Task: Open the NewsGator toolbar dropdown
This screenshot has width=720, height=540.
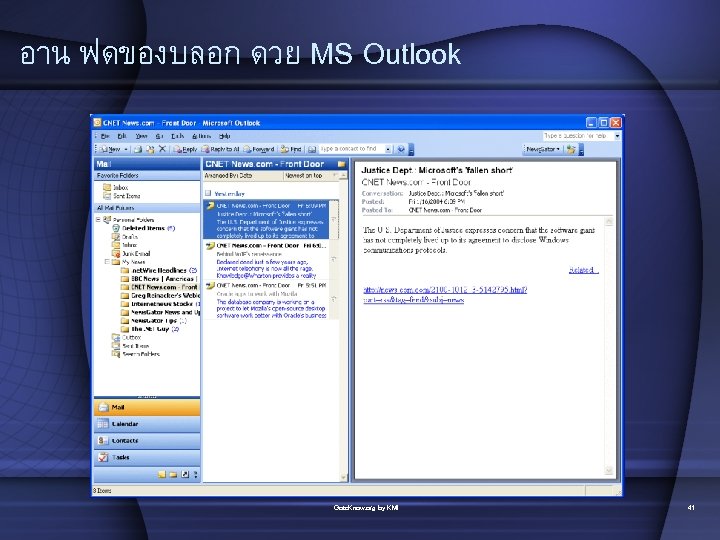Action: [x=543, y=149]
